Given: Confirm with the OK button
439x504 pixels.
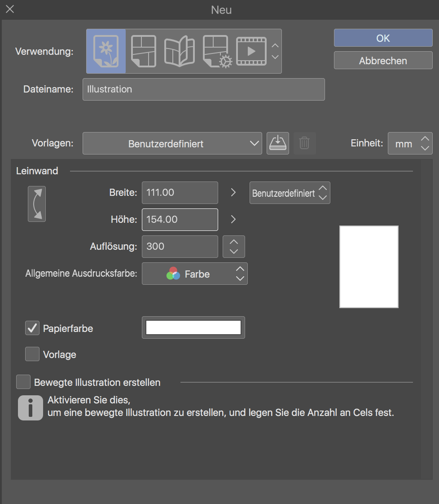Looking at the screenshot, I should point(383,38).
